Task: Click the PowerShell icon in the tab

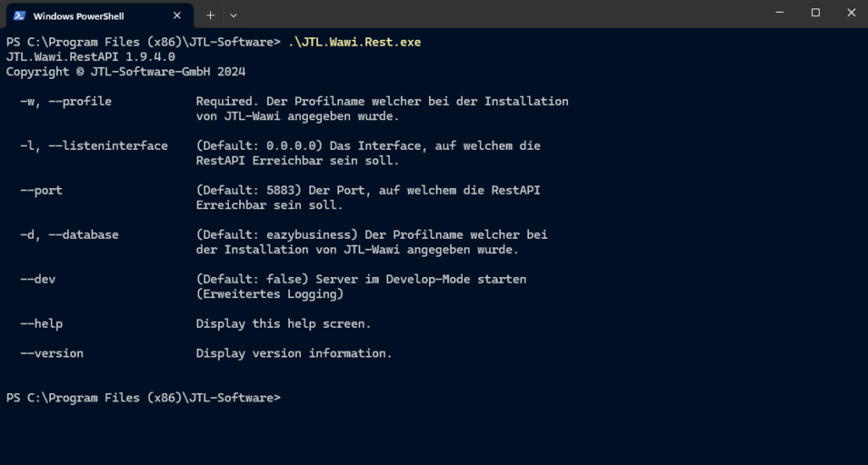Action: coord(19,15)
